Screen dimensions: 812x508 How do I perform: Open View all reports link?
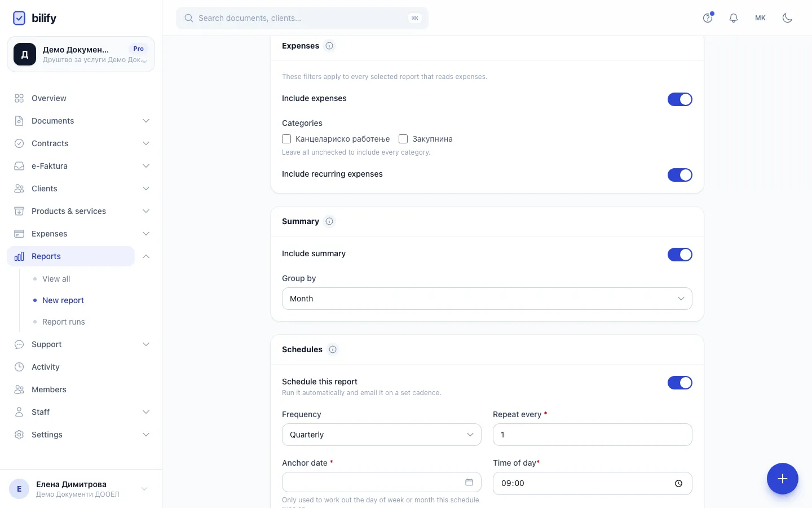pos(56,279)
